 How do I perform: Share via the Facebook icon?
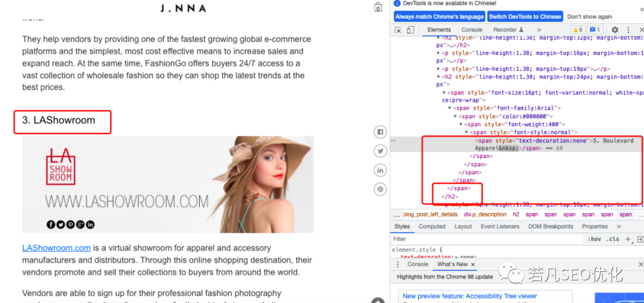click(x=380, y=132)
